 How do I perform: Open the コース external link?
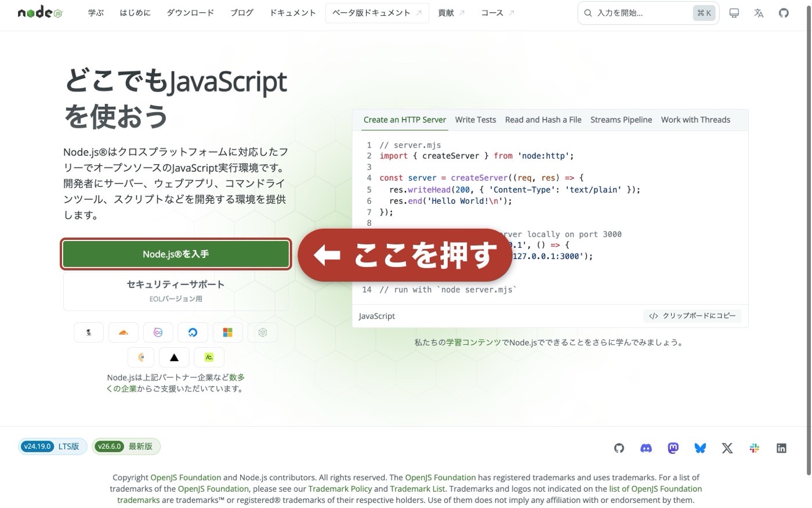498,13
